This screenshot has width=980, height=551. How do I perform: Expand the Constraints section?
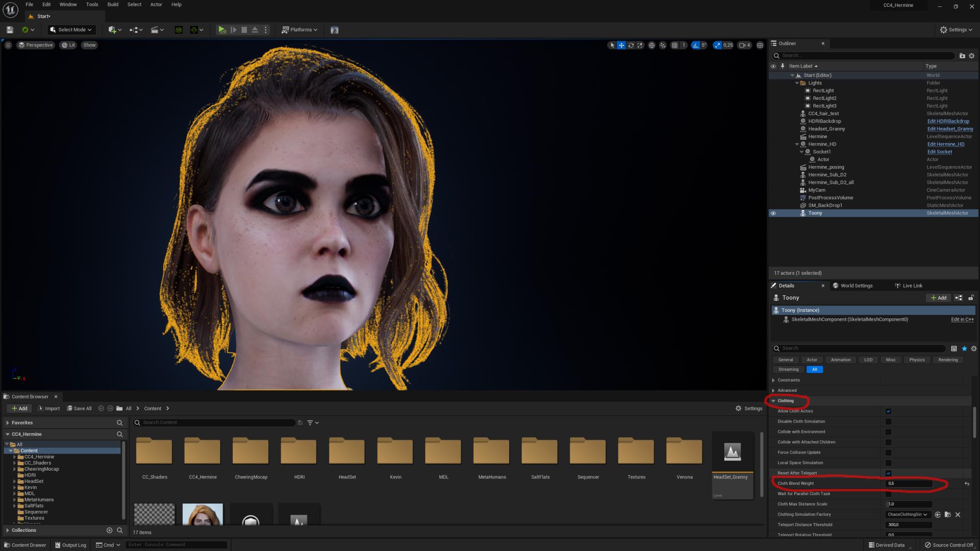point(774,380)
